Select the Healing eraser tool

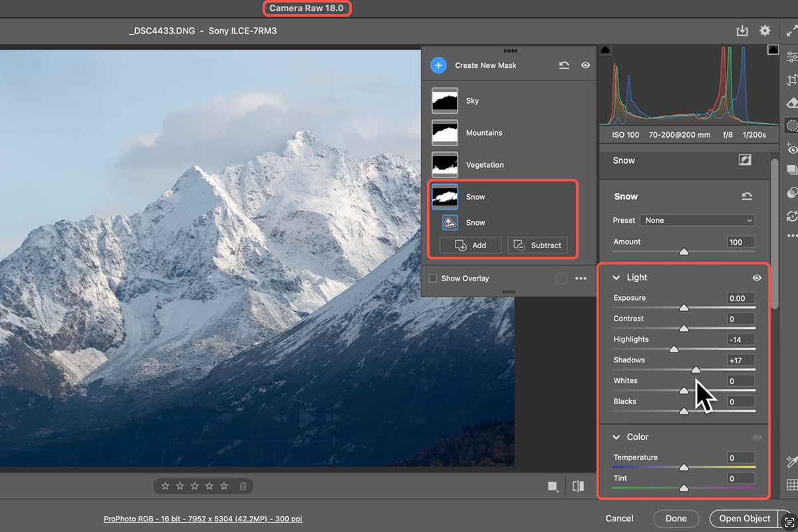[791, 102]
